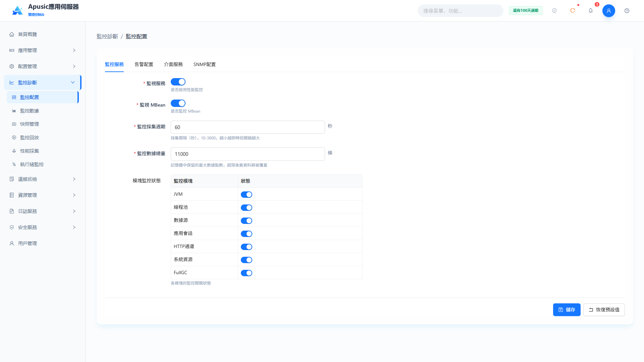Open the security shield icon in header
Viewport: 644px width, 362px height.
coord(554,11)
